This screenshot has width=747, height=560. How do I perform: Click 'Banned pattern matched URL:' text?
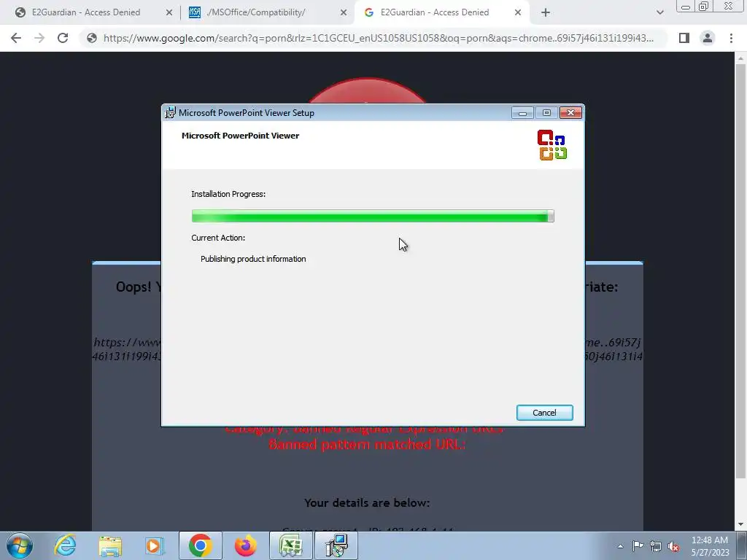coord(367,444)
